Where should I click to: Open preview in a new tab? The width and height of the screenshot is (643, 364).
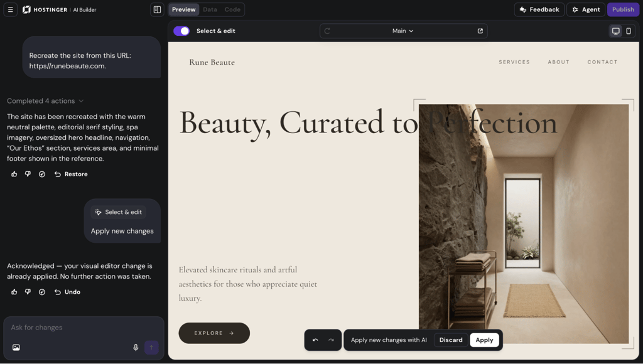(480, 31)
